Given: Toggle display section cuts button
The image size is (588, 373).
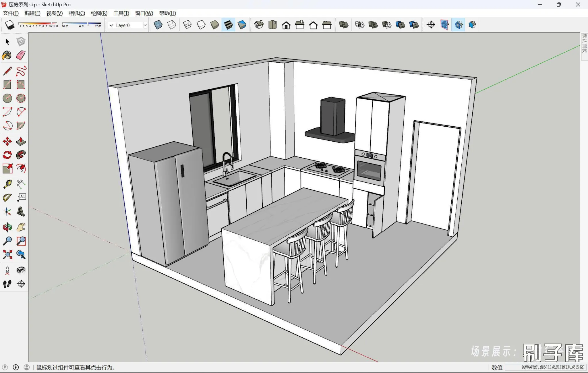Looking at the screenshot, I should (x=459, y=25).
